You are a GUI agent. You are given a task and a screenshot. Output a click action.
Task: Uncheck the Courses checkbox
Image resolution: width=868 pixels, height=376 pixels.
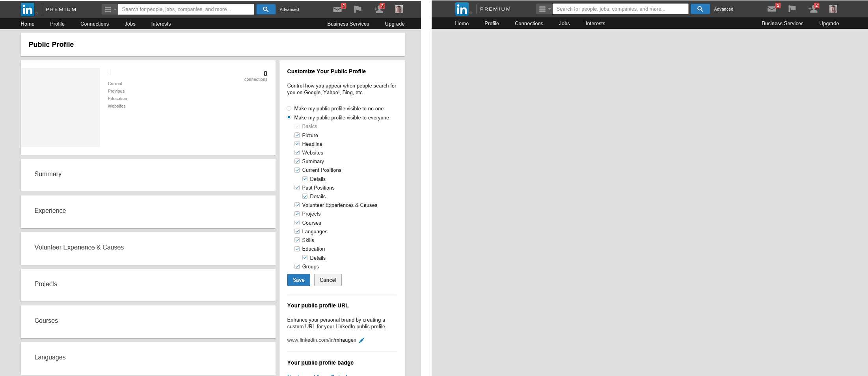point(297,223)
